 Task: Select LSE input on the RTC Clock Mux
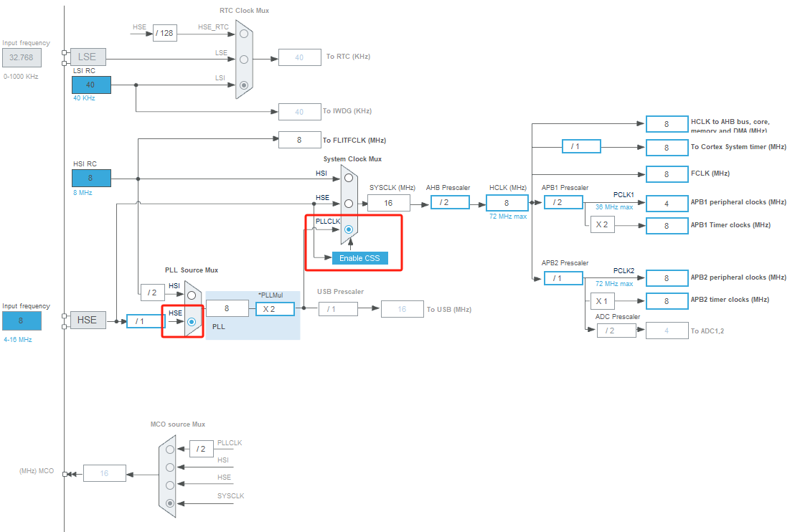click(243, 59)
